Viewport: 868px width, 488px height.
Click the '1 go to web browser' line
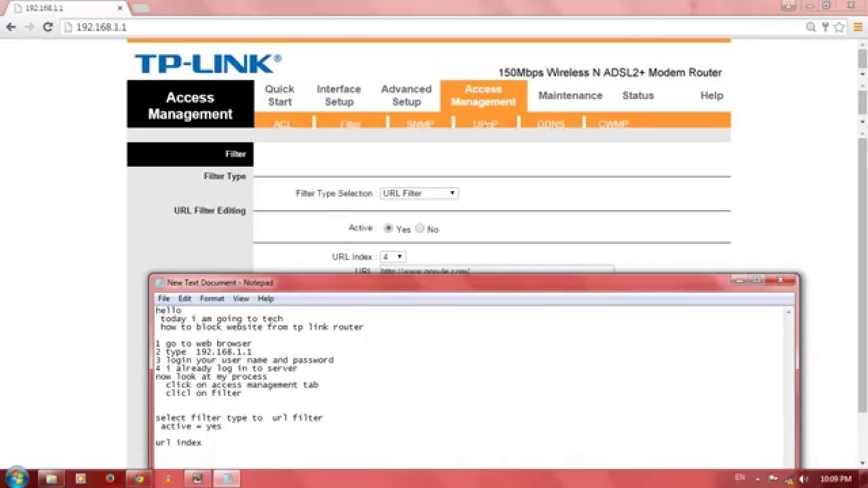(203, 344)
